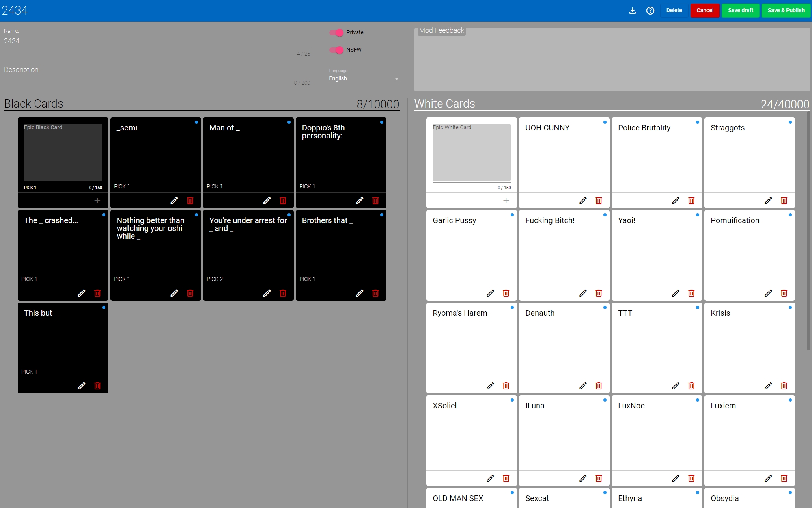This screenshot has height=508, width=812.
Task: Edit the 'Police Brutality' white card
Action: [676, 201]
